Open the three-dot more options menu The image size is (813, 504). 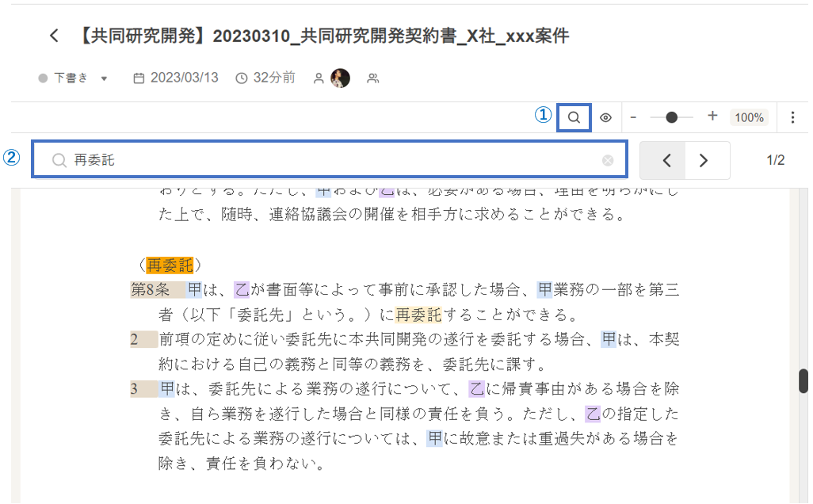[793, 117]
